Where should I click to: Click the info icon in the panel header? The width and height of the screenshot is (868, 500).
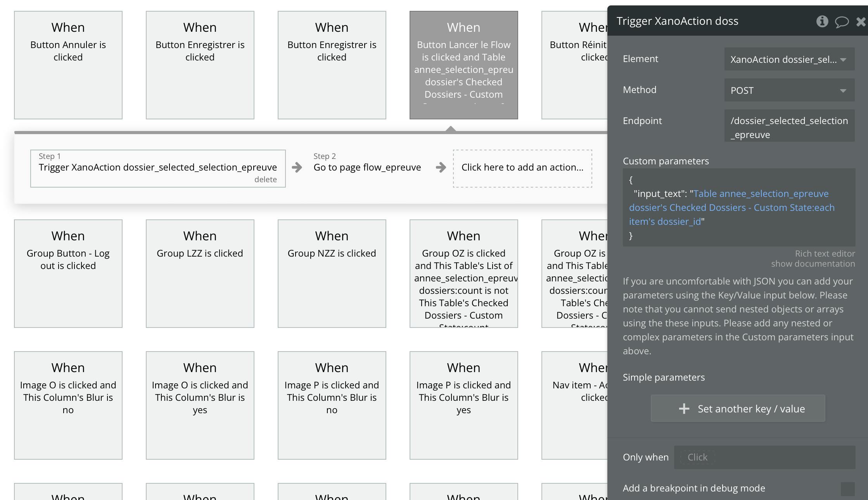pos(822,21)
